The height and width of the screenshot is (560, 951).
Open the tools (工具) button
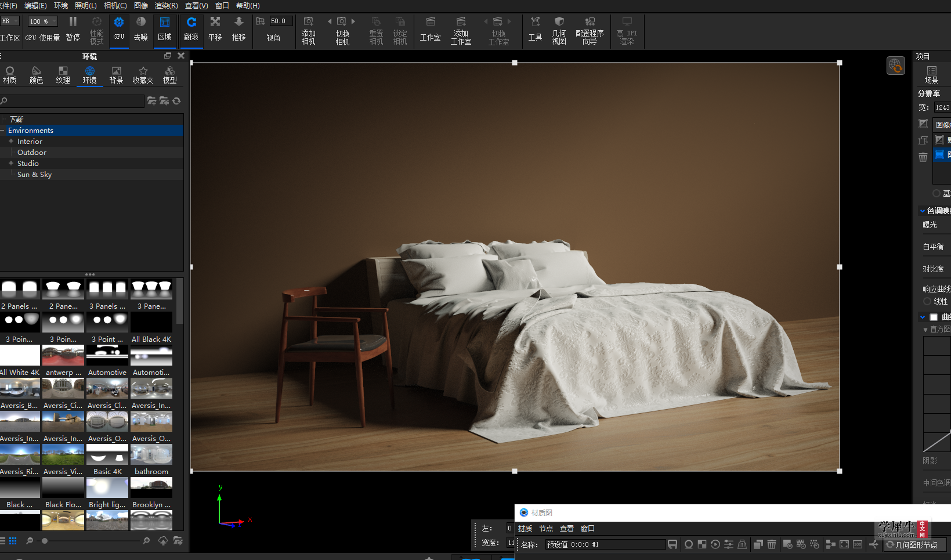[535, 30]
